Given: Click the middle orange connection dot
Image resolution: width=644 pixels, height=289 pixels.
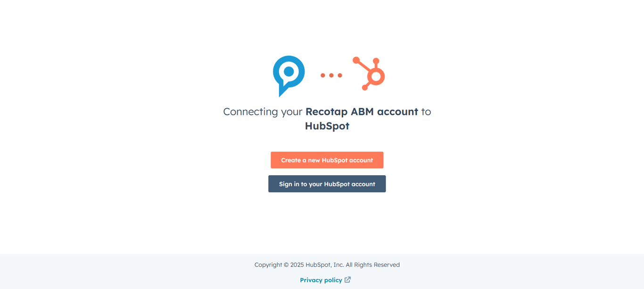Looking at the screenshot, I should point(331,76).
